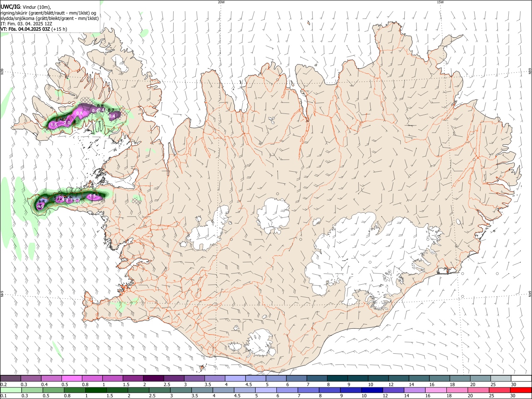The image size is (532, 399).
Task: Choose the gray-green 3 swatch in lower legend row
Action: click(181, 390)
